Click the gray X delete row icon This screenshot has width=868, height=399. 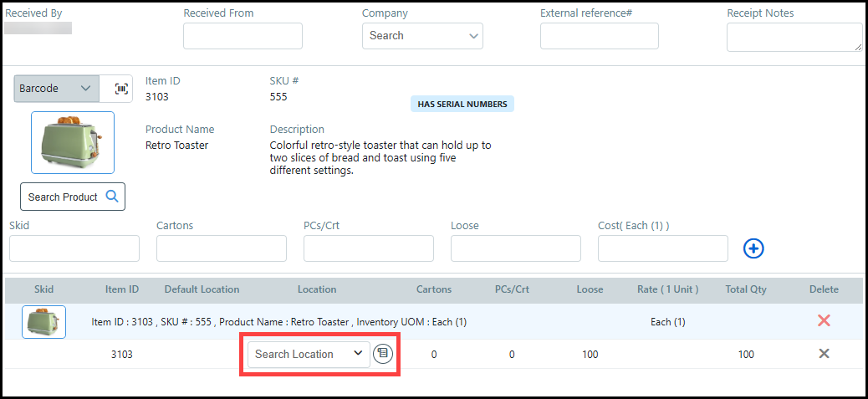coord(824,354)
